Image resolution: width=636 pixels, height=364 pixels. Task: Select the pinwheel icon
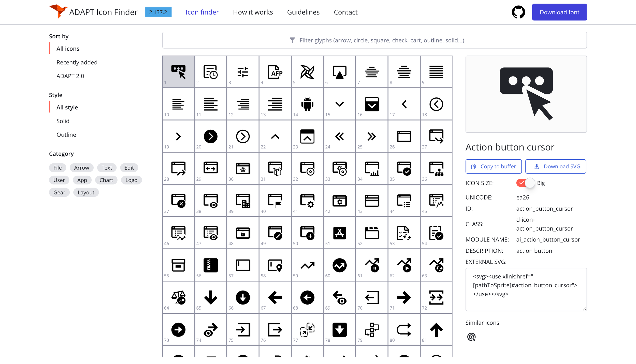coord(307,72)
